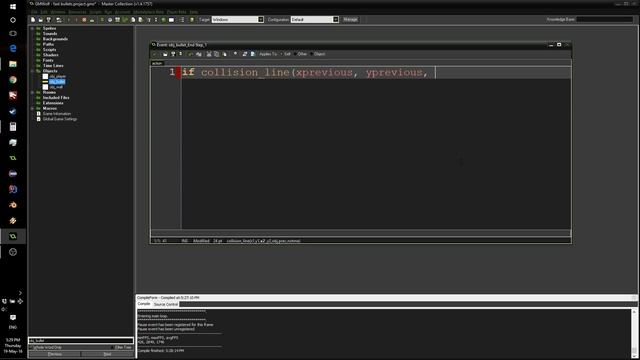The width and height of the screenshot is (640, 360).
Task: Click the Next search result button
Action: (107, 354)
